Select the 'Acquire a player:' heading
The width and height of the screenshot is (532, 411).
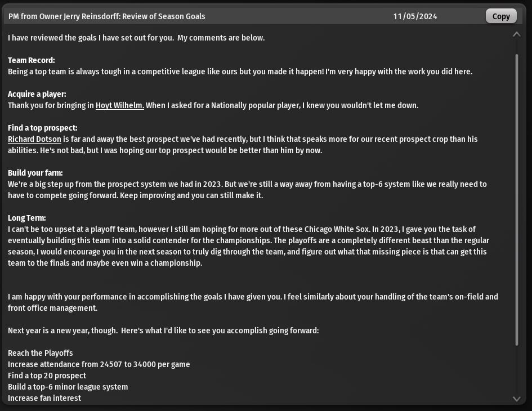point(37,94)
